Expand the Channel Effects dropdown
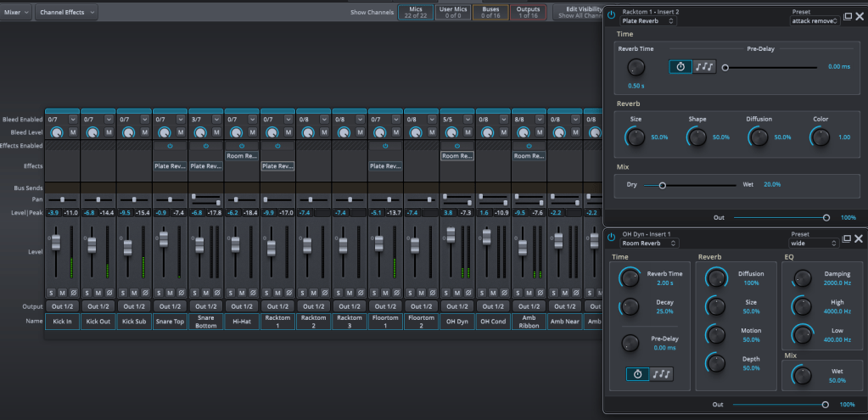868x420 pixels. pos(67,12)
